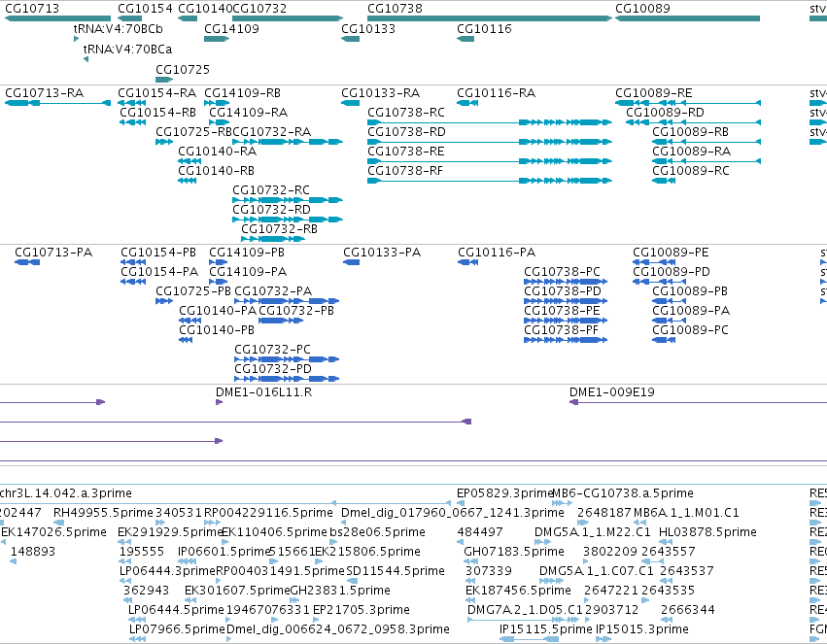Click protein CG10732-PB
Screen dimensions: 827x644
pyautogui.click(x=296, y=311)
